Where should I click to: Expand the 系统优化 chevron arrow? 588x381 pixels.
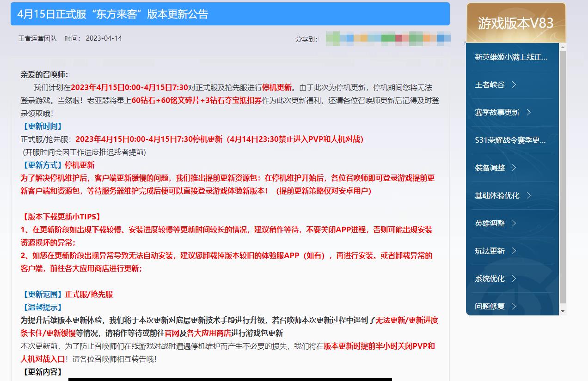coord(514,278)
